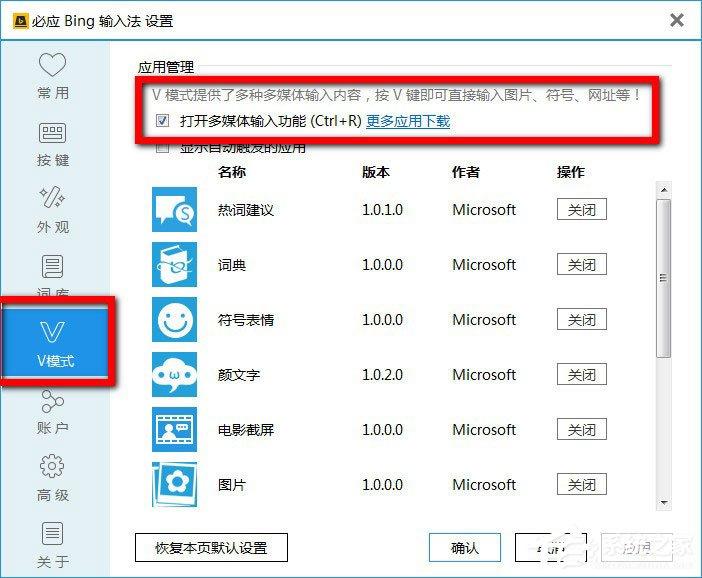This screenshot has height=578, width=702.
Task: Turn off 电影截屏 with 关闭 button
Action: click(582, 429)
